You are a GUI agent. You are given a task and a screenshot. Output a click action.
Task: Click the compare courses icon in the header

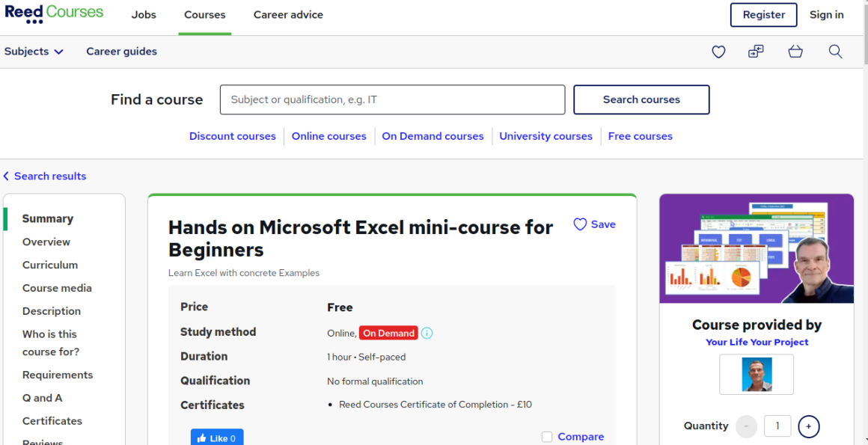756,52
